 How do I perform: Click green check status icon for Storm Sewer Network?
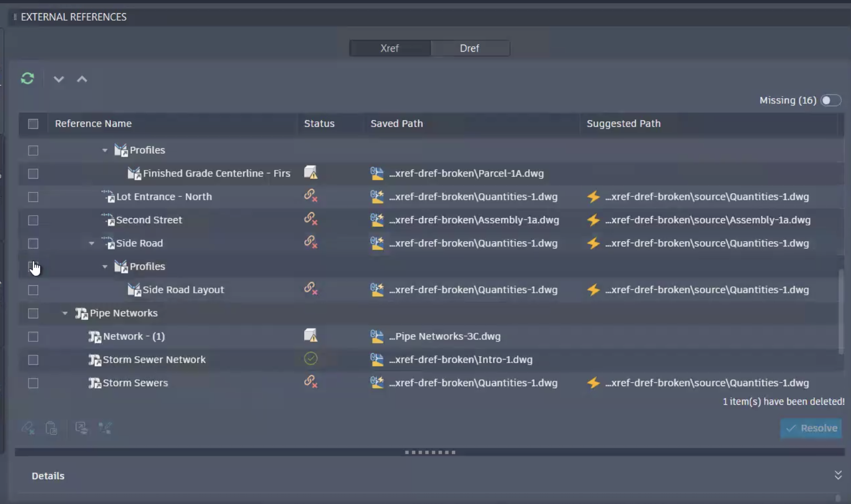pyautogui.click(x=311, y=359)
